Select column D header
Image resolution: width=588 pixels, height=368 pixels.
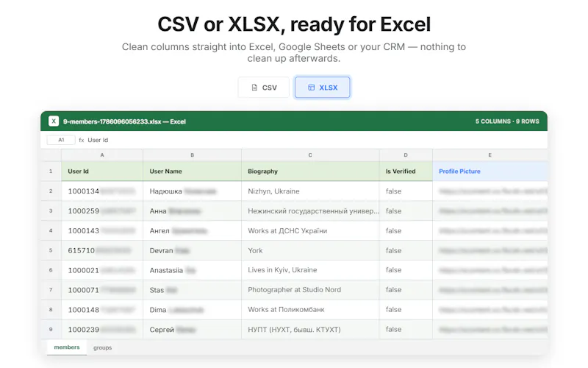coord(406,155)
